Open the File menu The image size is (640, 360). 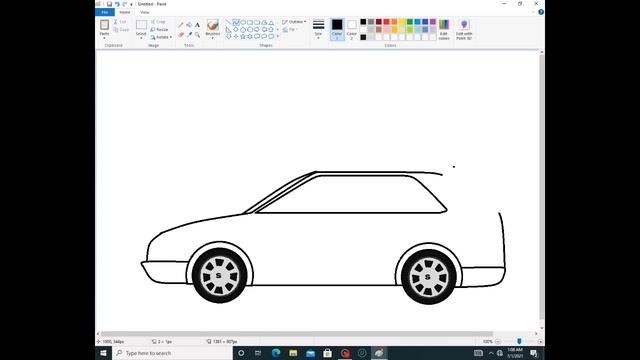(x=105, y=12)
